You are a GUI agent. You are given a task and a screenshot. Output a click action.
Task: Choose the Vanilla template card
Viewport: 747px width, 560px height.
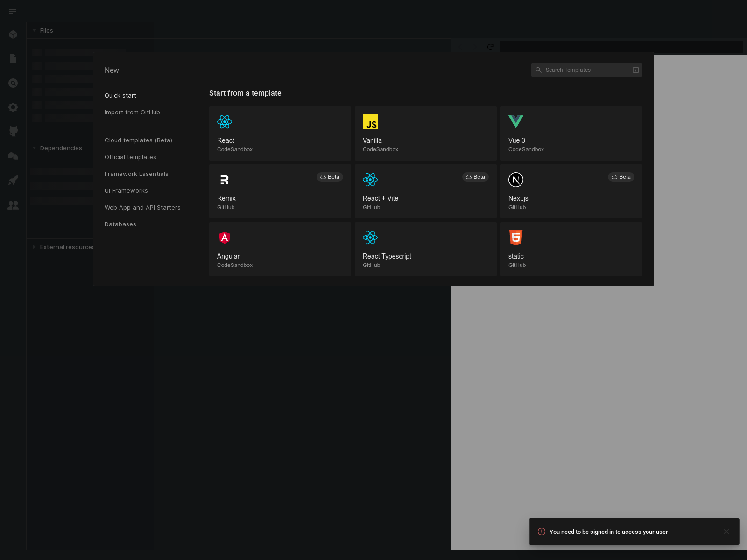click(426, 133)
